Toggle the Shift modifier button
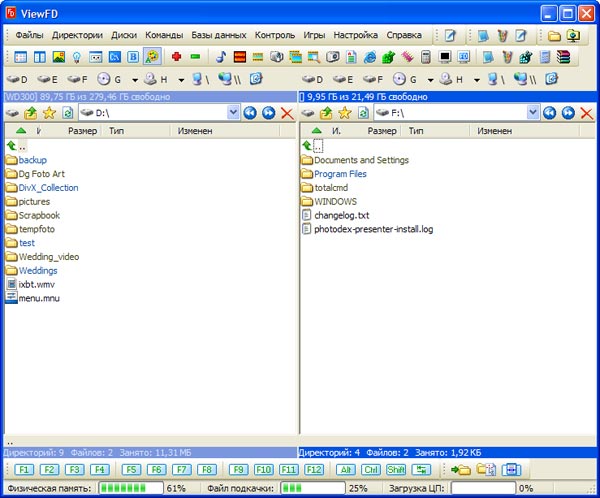Image resolution: width=600 pixels, height=498 pixels. pos(396,469)
